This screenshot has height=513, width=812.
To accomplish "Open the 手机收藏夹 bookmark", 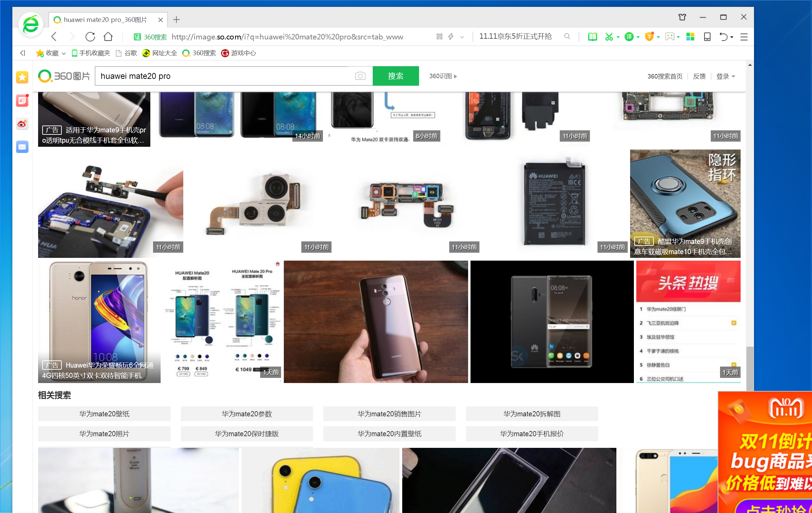I will (91, 53).
